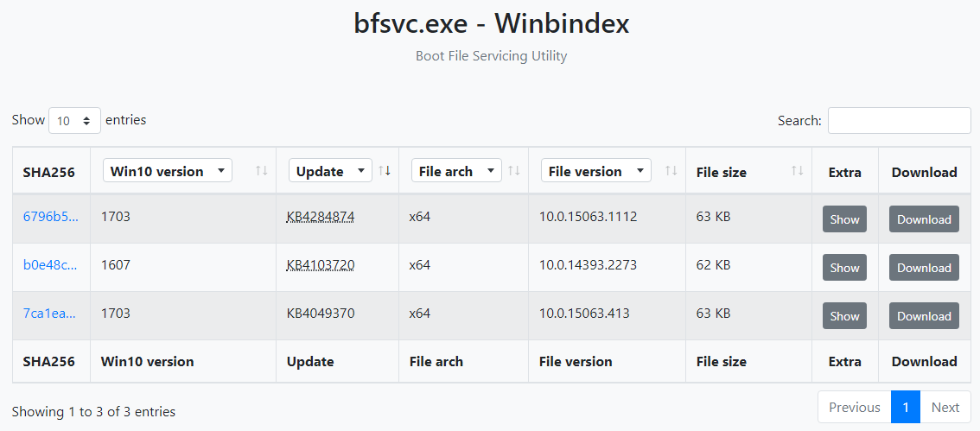Sort by Update column arrows
Viewport: 980px width, 431px height.
385,170
